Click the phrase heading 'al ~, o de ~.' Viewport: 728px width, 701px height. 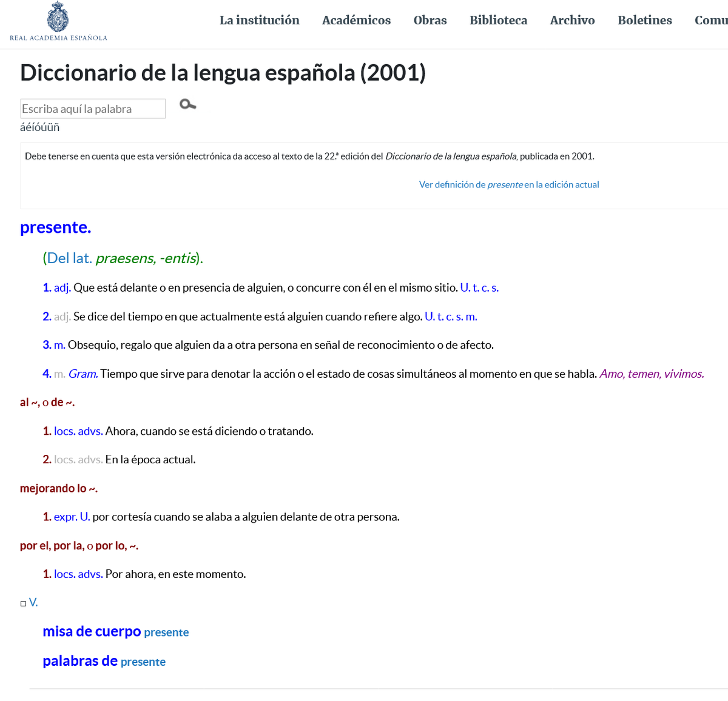(47, 402)
